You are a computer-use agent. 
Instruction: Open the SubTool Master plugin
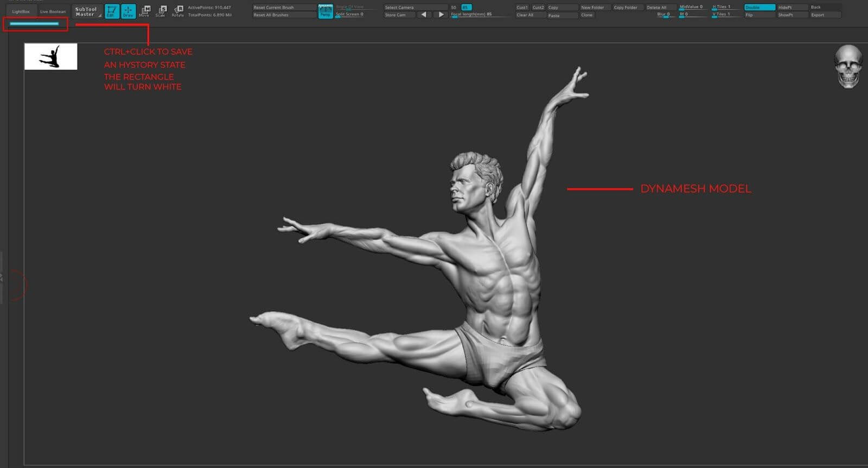86,11
